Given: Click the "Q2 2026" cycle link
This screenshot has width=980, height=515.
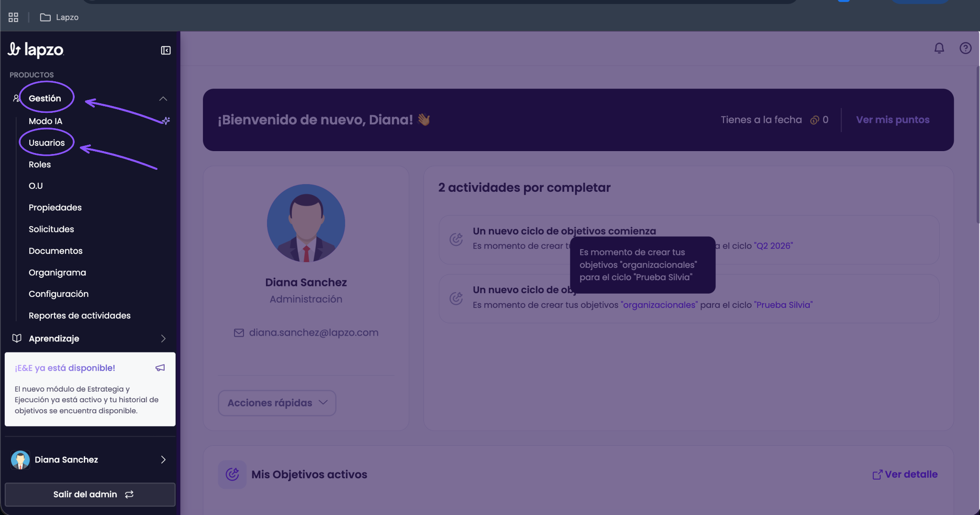Looking at the screenshot, I should click(773, 246).
